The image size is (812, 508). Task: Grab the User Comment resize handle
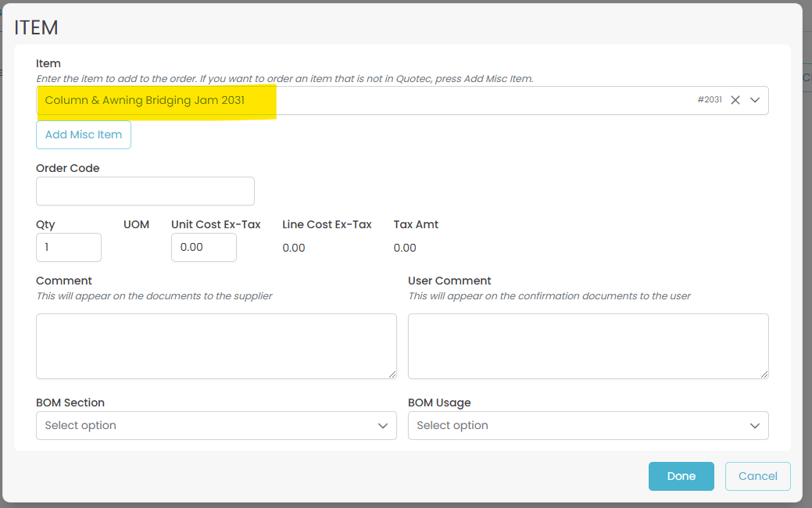pyautogui.click(x=764, y=374)
